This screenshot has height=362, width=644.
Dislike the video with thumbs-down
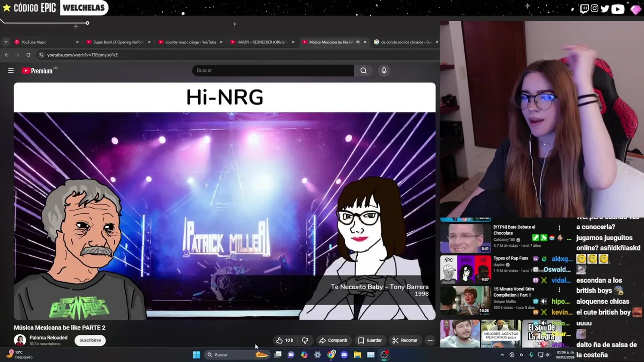(x=305, y=340)
